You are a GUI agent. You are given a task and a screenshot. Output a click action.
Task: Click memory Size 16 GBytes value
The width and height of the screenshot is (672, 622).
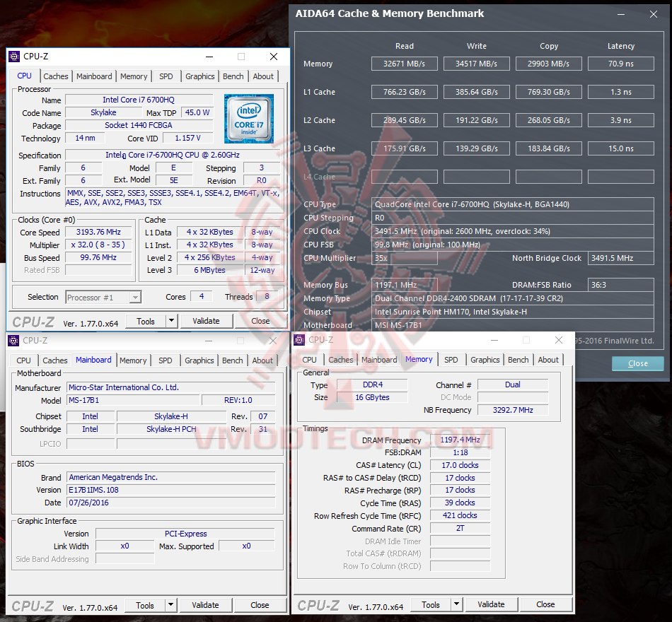(372, 397)
